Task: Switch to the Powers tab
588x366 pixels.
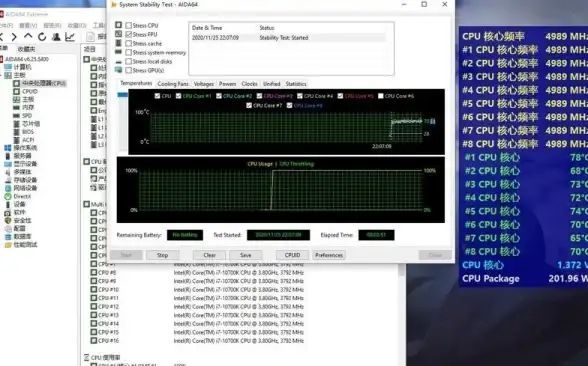Action: tap(228, 84)
